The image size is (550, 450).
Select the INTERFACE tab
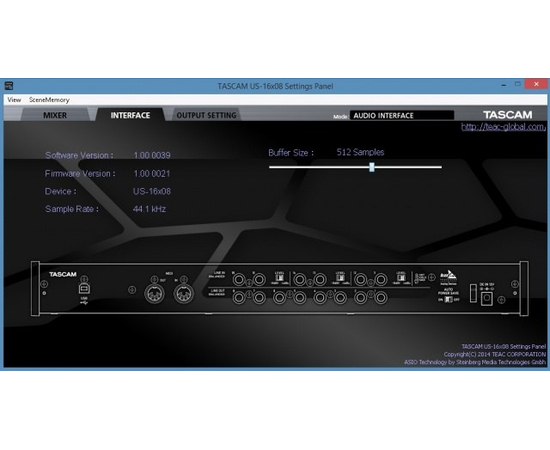[x=130, y=115]
